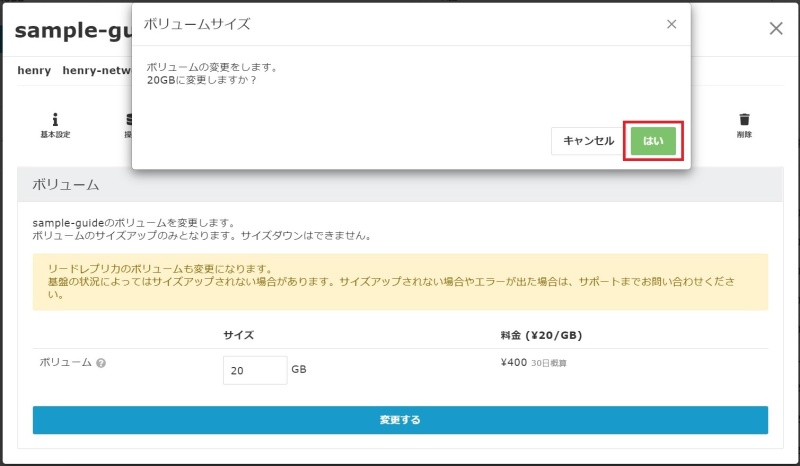Click the サイズ column header
This screenshot has width=800, height=466.
click(x=238, y=336)
